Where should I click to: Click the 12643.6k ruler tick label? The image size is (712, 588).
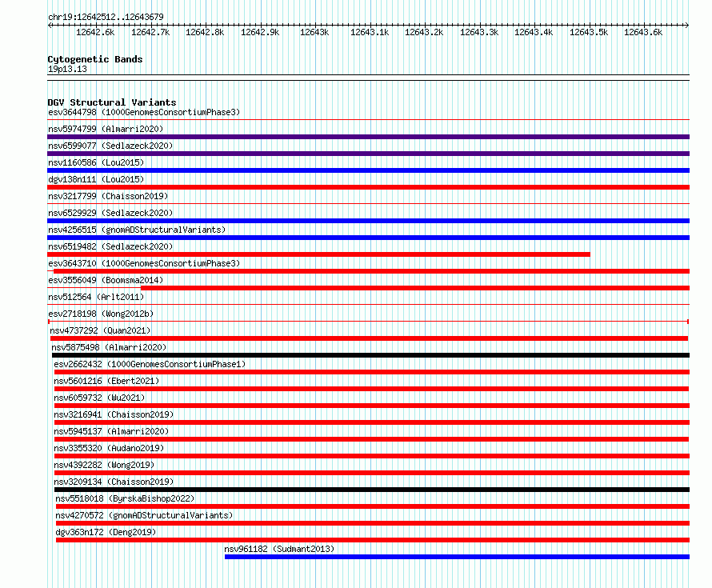(x=643, y=32)
